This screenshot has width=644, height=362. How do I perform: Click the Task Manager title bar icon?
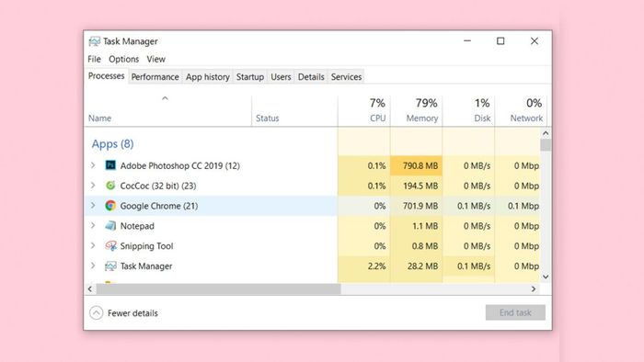pos(95,41)
